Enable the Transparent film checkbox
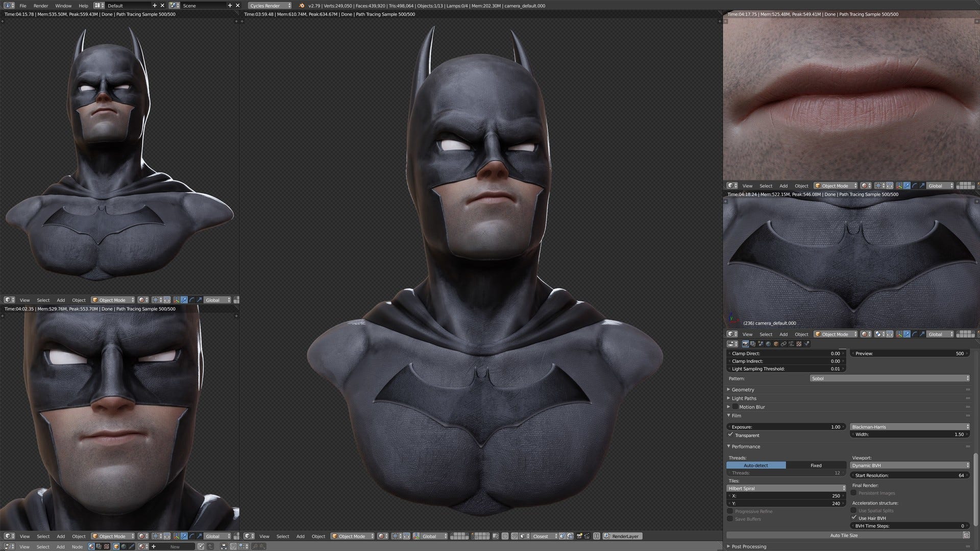 tap(730, 435)
